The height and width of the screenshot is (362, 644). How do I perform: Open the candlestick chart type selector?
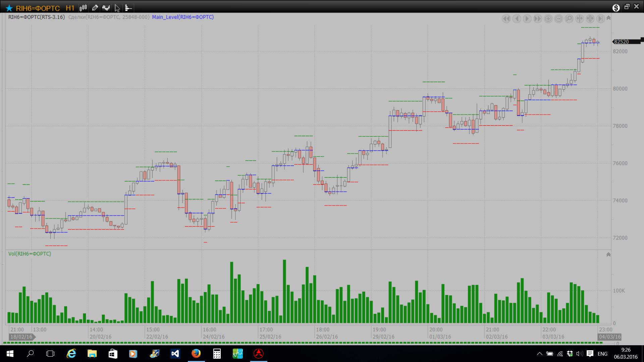(x=83, y=8)
